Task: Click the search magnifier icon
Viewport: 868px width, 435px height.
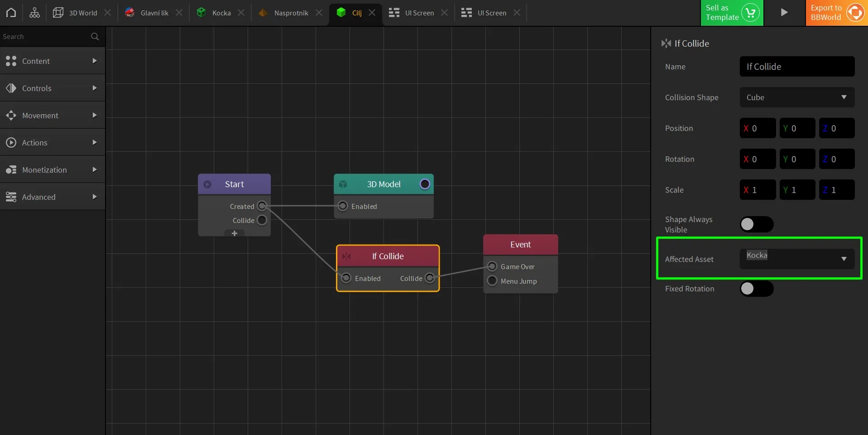Action: tap(95, 37)
